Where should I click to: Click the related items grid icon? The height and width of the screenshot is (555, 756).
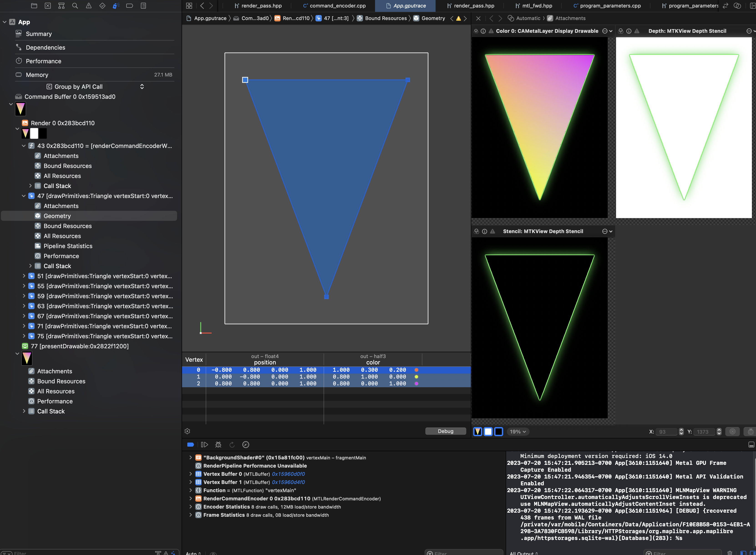tap(189, 6)
